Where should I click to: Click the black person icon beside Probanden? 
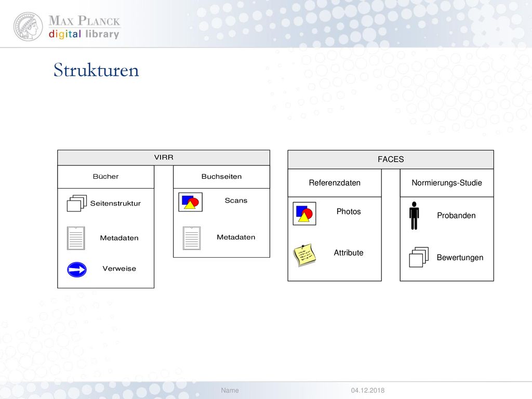pos(414,216)
